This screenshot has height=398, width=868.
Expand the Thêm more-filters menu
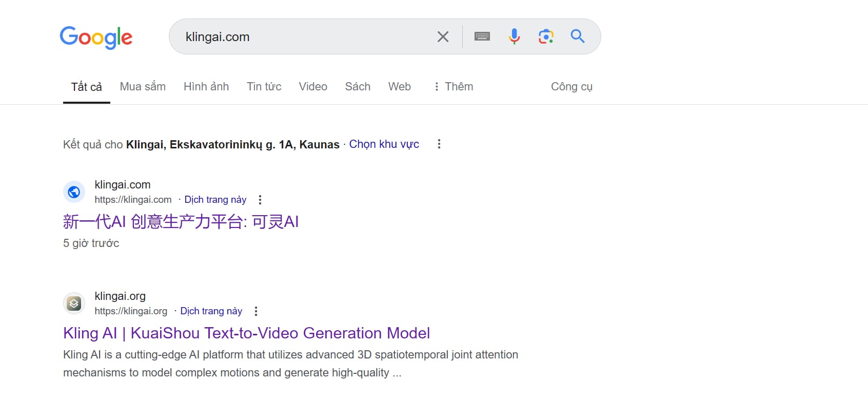pos(453,86)
